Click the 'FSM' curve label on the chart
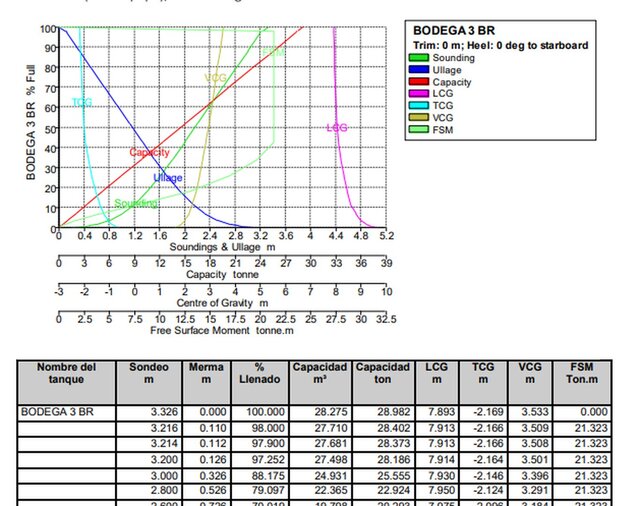Image resolution: width=640 pixels, height=506 pixels. point(273,52)
